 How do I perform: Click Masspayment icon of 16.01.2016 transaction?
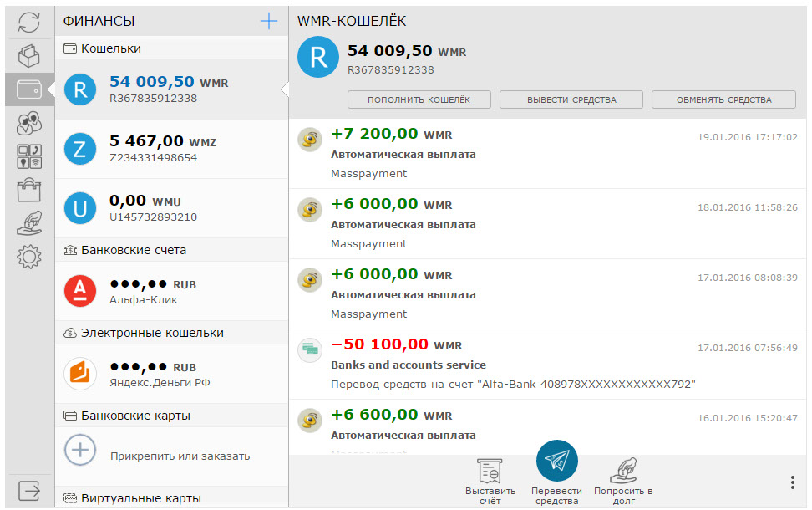(310, 421)
